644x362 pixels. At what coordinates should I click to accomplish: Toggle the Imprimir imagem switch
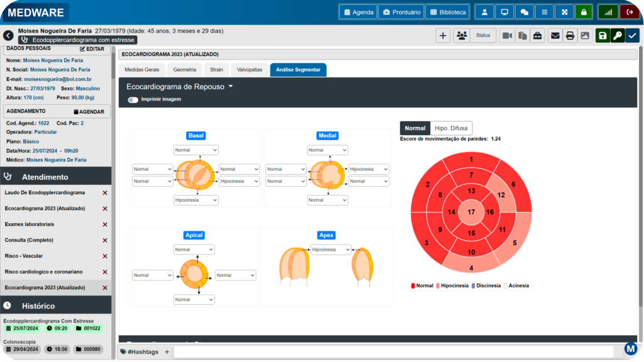click(133, 99)
